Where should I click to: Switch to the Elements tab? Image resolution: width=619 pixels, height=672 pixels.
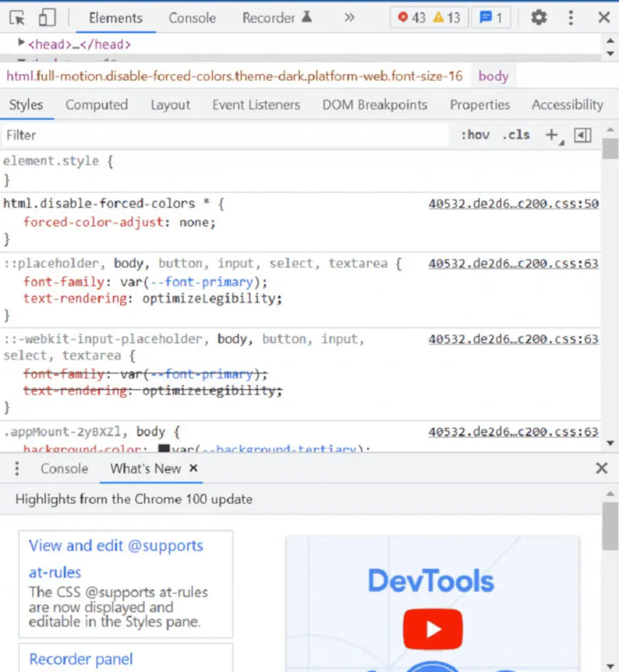(x=116, y=18)
